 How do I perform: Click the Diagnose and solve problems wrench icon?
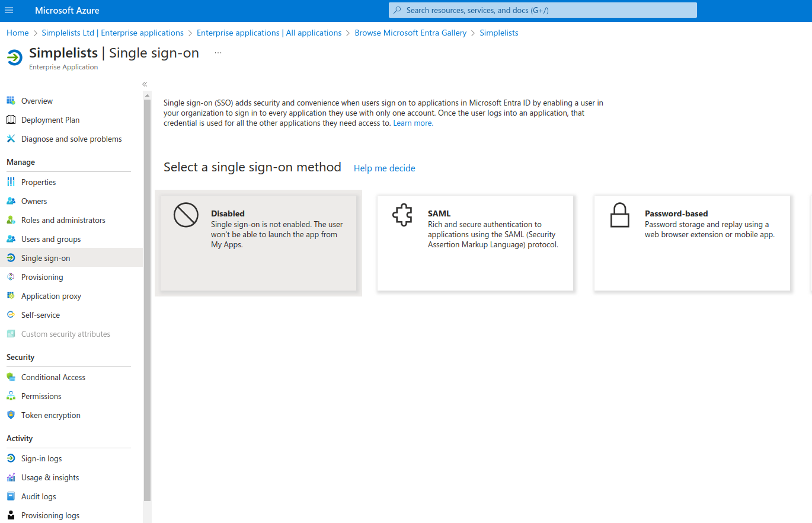pyautogui.click(x=11, y=139)
